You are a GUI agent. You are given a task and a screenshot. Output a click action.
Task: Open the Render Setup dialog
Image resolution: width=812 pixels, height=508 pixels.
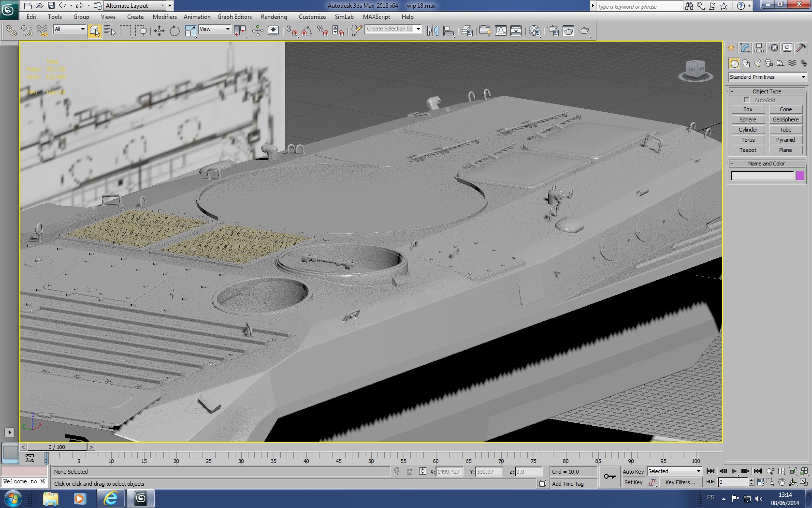tap(553, 31)
